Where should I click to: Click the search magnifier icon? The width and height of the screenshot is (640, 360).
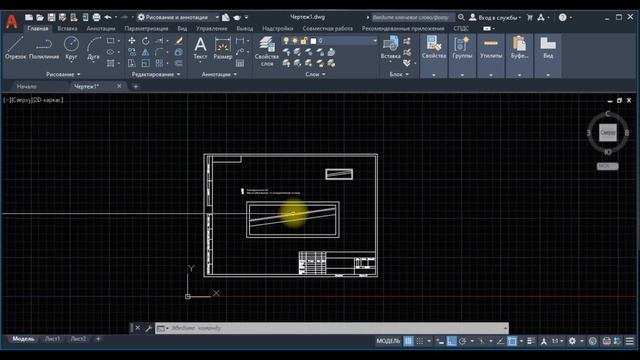click(x=461, y=17)
